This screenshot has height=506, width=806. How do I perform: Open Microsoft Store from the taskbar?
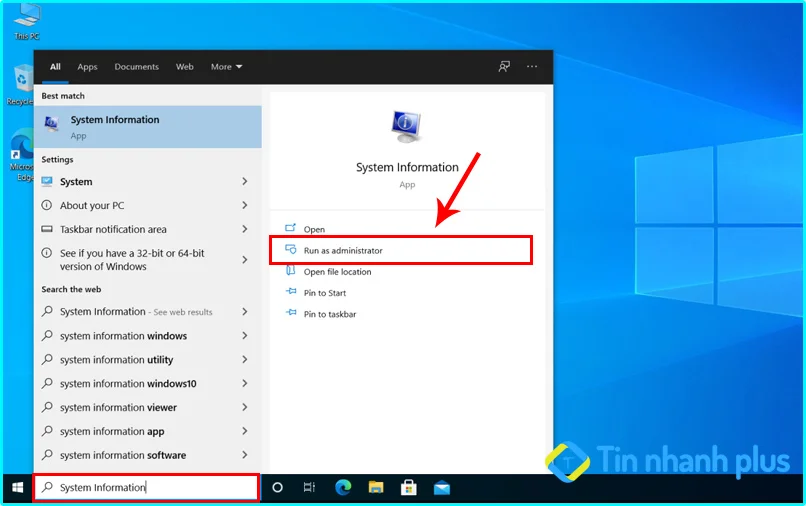[409, 488]
